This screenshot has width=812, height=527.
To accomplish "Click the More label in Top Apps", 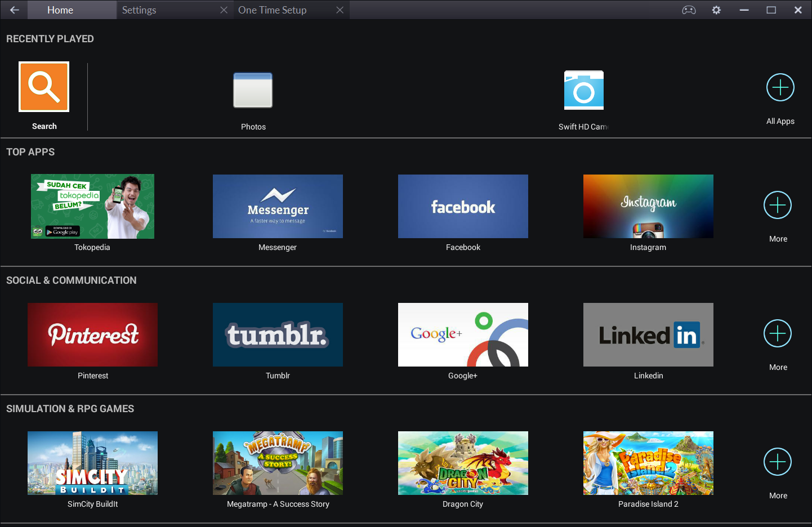I will (778, 239).
